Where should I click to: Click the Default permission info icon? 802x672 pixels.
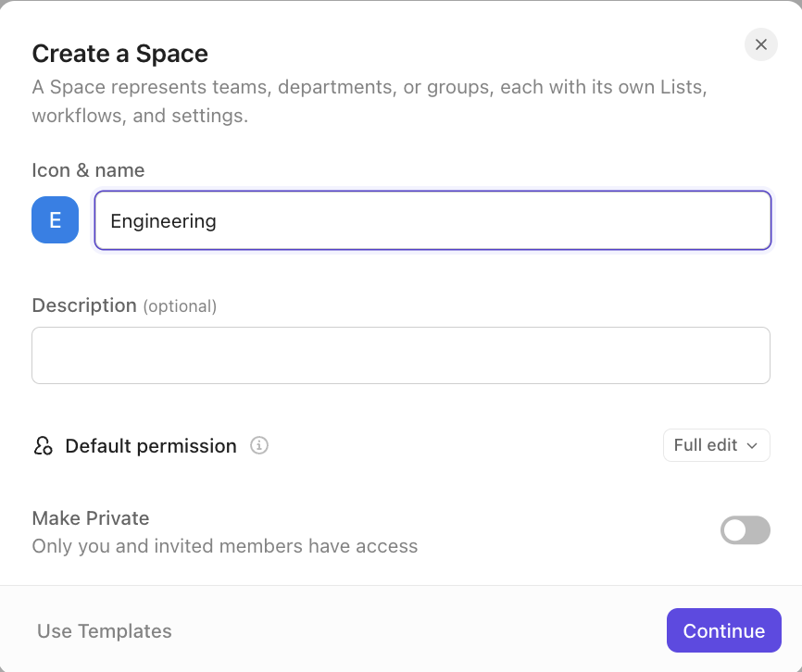click(x=259, y=445)
